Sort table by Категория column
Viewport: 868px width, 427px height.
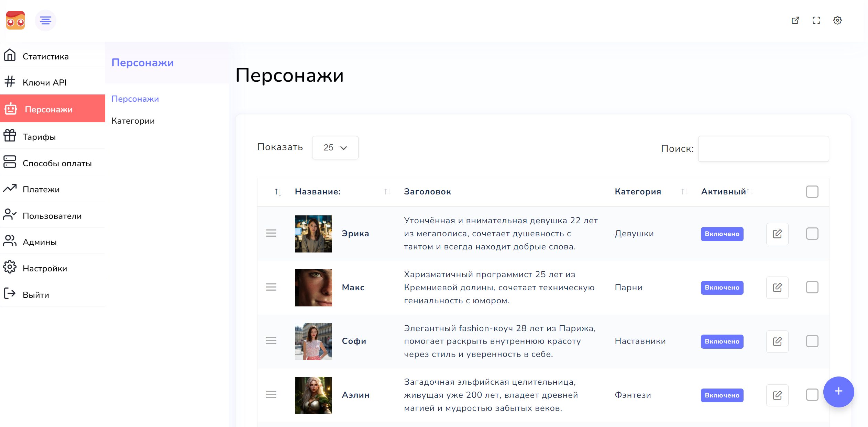tap(638, 192)
